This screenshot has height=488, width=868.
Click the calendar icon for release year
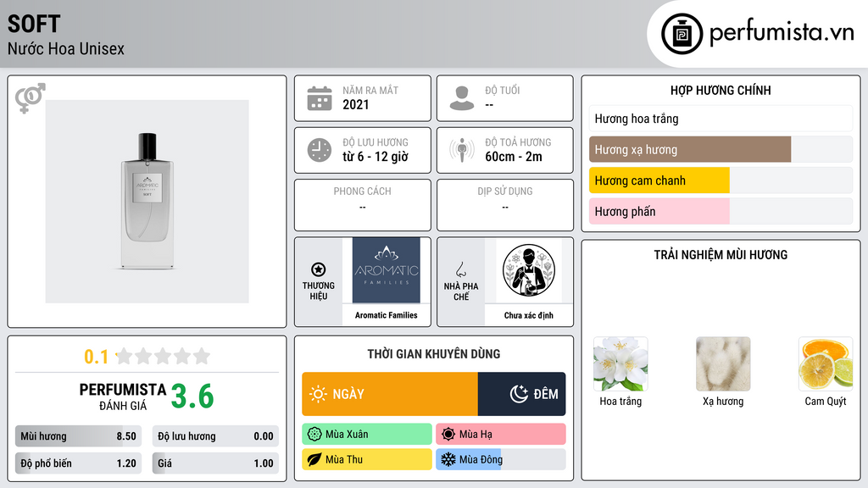[320, 98]
